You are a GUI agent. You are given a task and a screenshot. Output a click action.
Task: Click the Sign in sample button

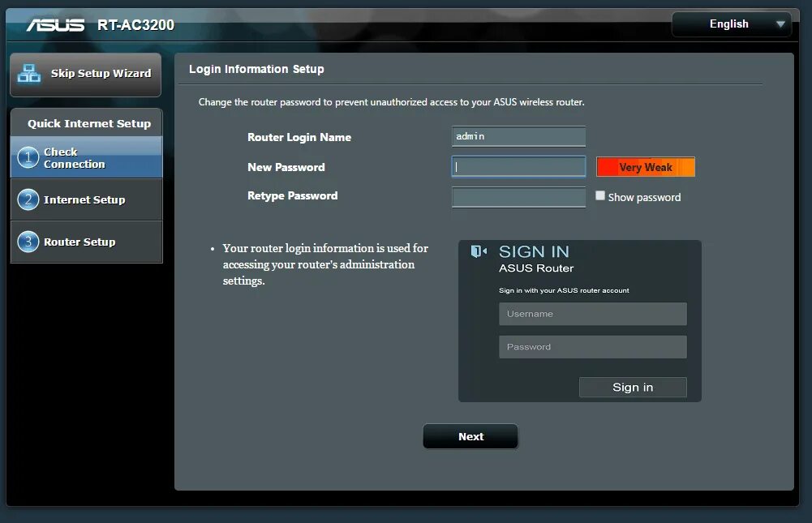point(633,388)
